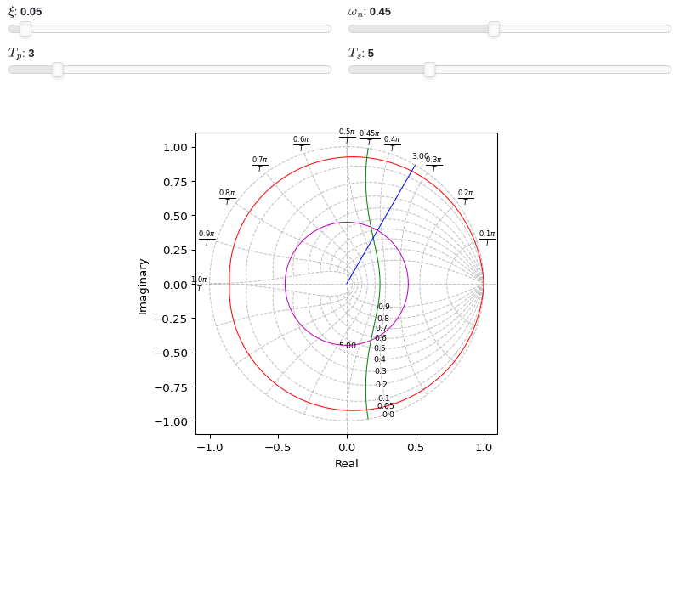
Task: Click the 0.45π/T frequency label on the plot
Action: click(x=370, y=138)
